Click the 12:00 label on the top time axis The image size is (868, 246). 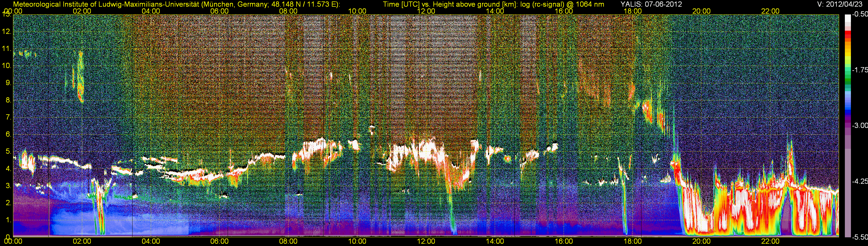(426, 11)
